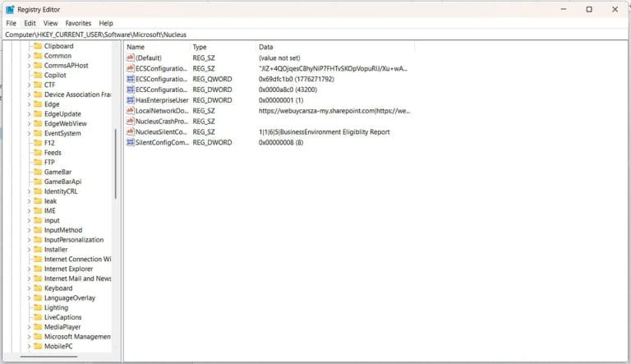Select the SilentConfigCom... DWORD value icon
The image size is (631, 364).
point(130,142)
